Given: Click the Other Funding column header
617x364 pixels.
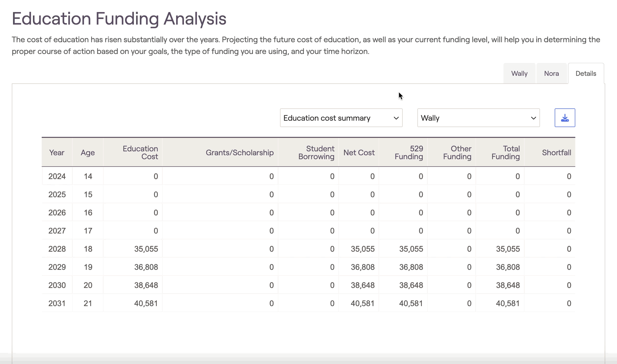Looking at the screenshot, I should [457, 152].
